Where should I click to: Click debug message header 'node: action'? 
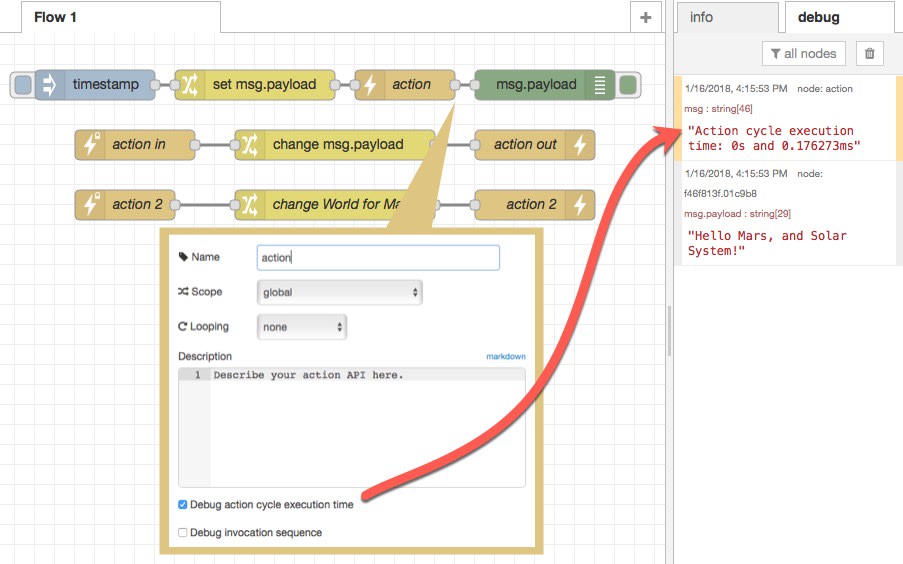pos(825,89)
